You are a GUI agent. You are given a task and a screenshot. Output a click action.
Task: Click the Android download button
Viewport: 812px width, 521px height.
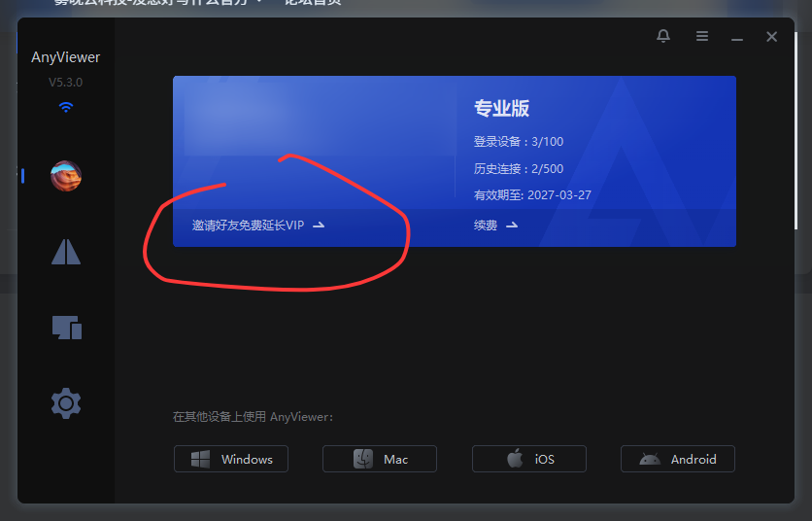click(678, 459)
